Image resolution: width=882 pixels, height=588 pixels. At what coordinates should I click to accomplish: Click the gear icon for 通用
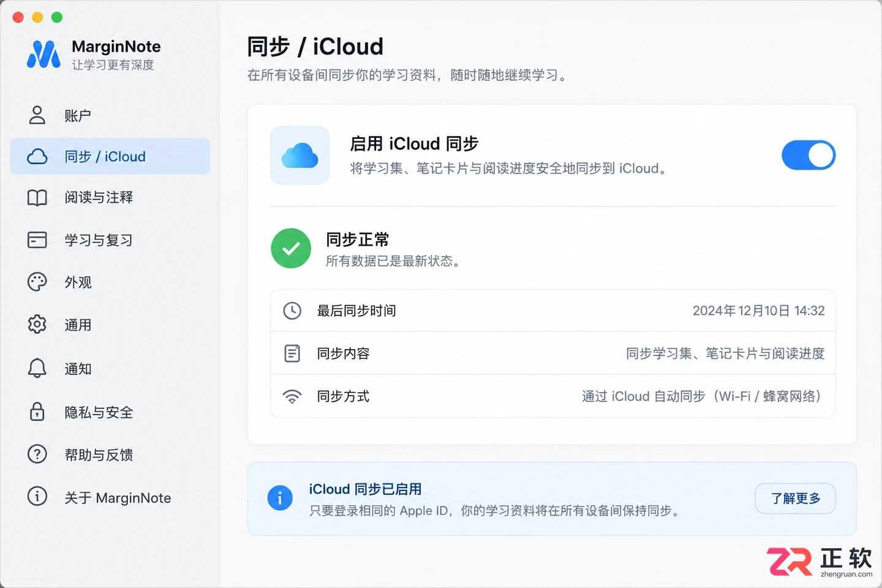(x=37, y=324)
